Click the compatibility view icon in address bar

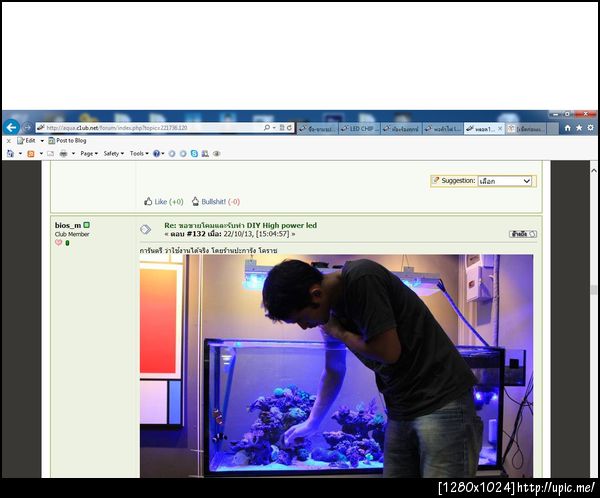pyautogui.click(x=282, y=128)
